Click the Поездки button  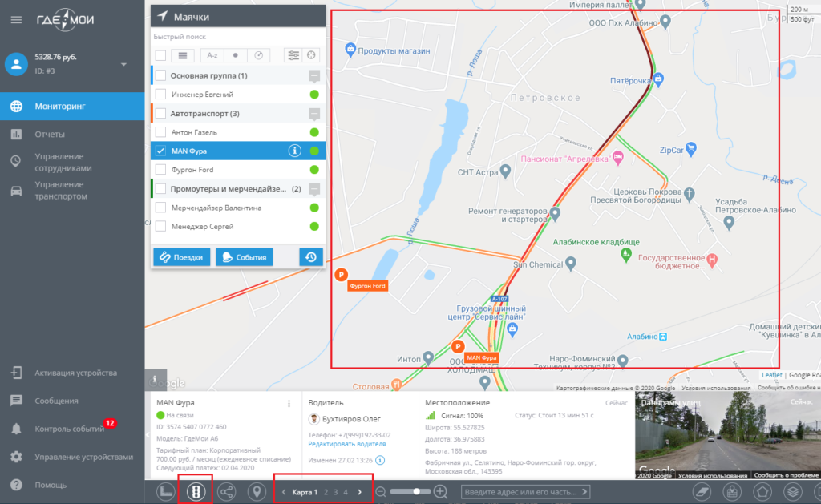pyautogui.click(x=182, y=257)
